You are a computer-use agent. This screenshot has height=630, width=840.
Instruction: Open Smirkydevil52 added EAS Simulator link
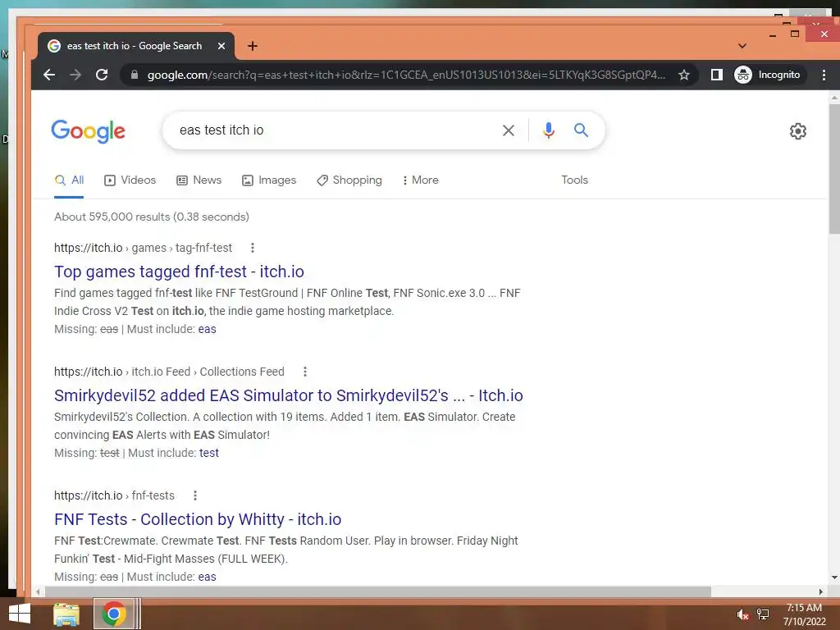click(x=288, y=395)
